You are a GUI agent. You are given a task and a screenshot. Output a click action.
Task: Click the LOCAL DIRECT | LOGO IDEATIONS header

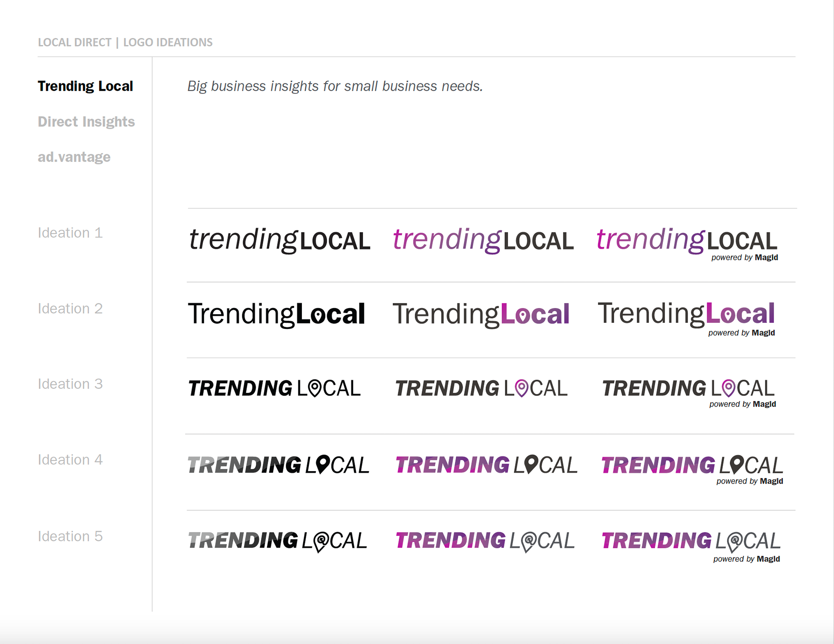click(125, 42)
